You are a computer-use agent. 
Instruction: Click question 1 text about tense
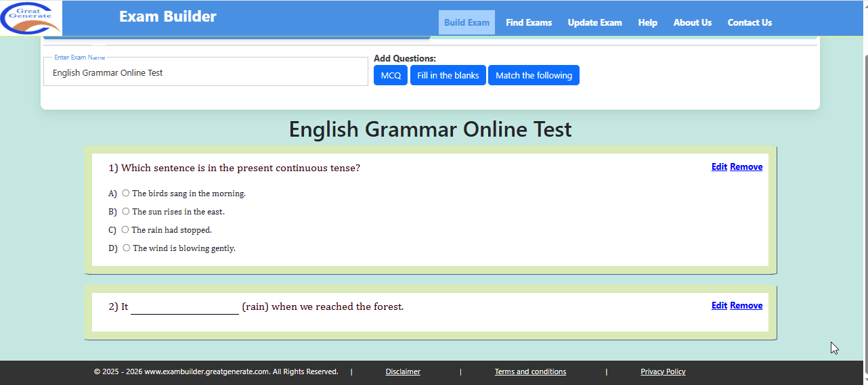[x=234, y=168]
